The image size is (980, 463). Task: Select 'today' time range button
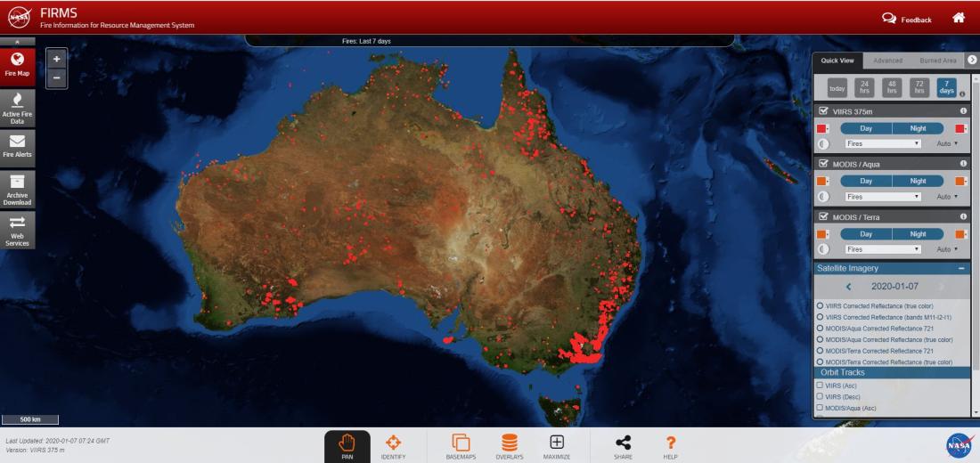(x=837, y=88)
